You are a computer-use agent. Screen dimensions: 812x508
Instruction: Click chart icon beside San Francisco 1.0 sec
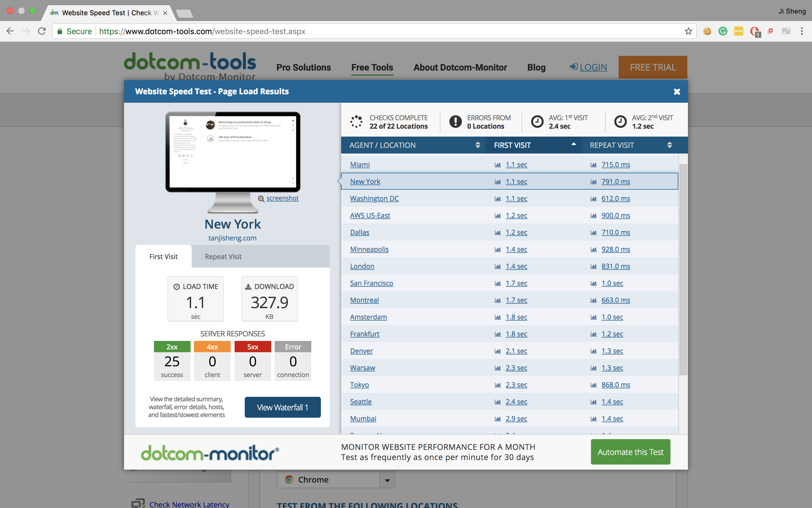point(593,283)
